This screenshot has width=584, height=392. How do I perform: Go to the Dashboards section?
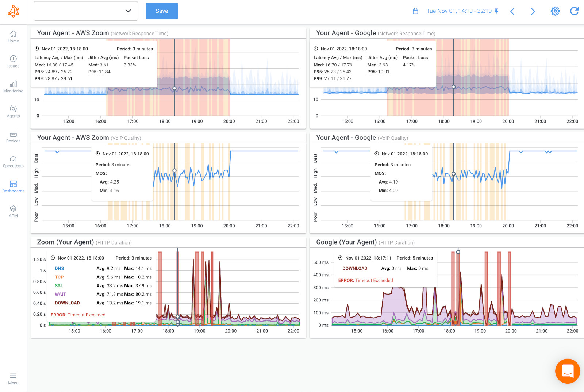tap(13, 186)
